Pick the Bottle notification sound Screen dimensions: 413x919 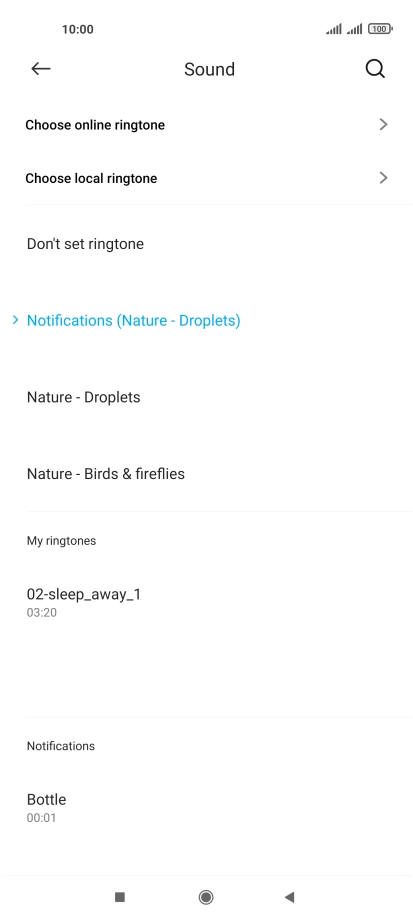206,808
